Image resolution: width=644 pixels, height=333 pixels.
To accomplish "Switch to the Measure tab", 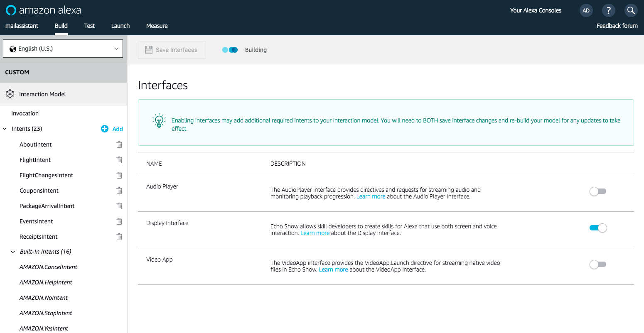I will (x=157, y=26).
